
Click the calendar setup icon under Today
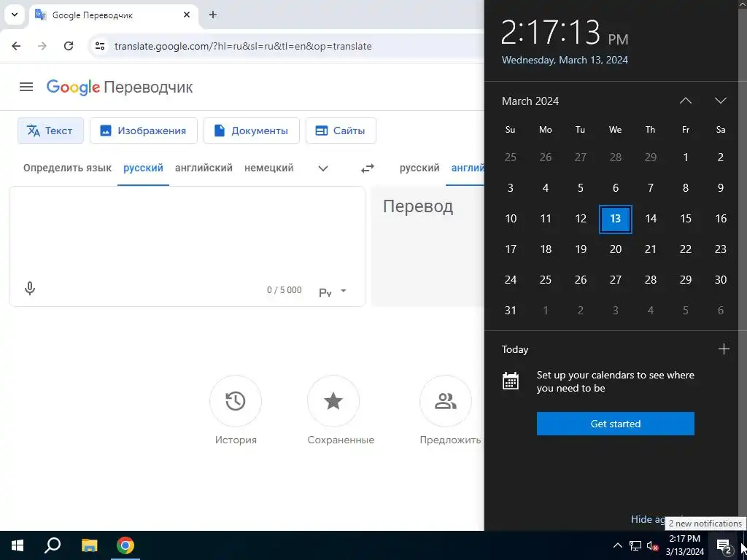[x=510, y=381]
